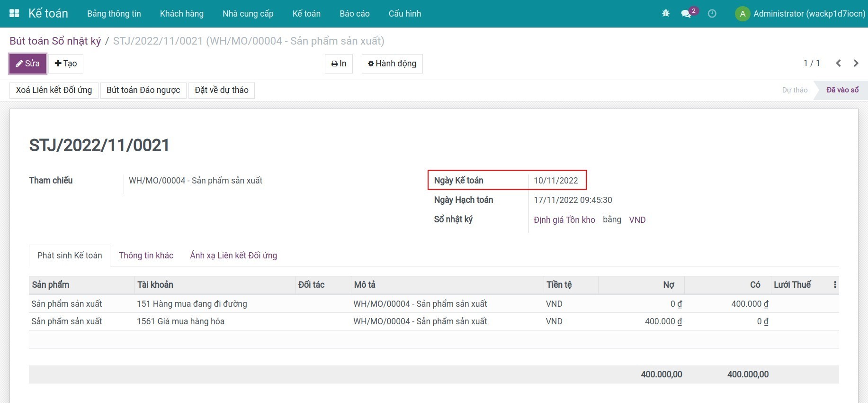Screen dimensions: 868x403
Task: Click the Administrator avatar icon
Action: 742,14
